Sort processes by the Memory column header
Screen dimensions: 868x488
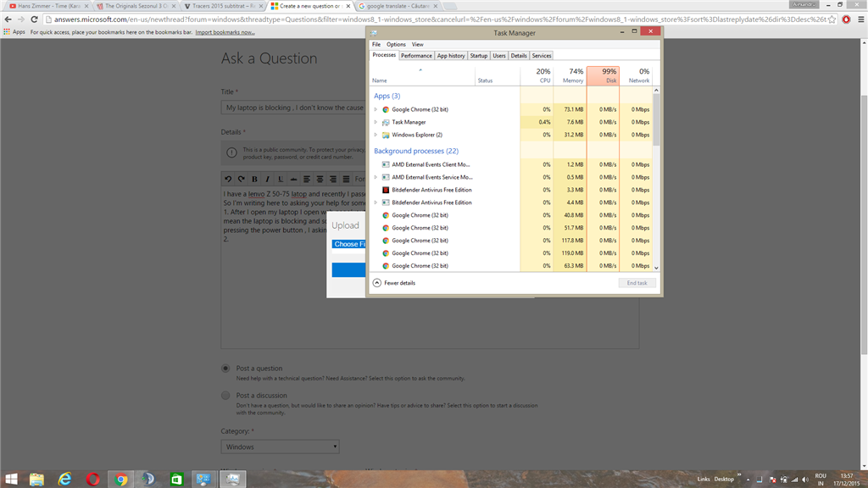[x=570, y=75]
